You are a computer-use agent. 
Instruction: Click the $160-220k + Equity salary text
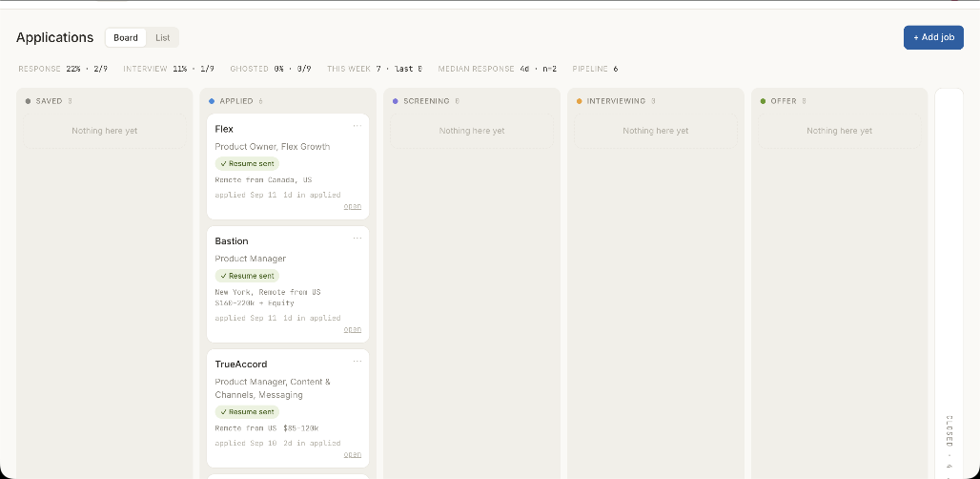click(255, 303)
